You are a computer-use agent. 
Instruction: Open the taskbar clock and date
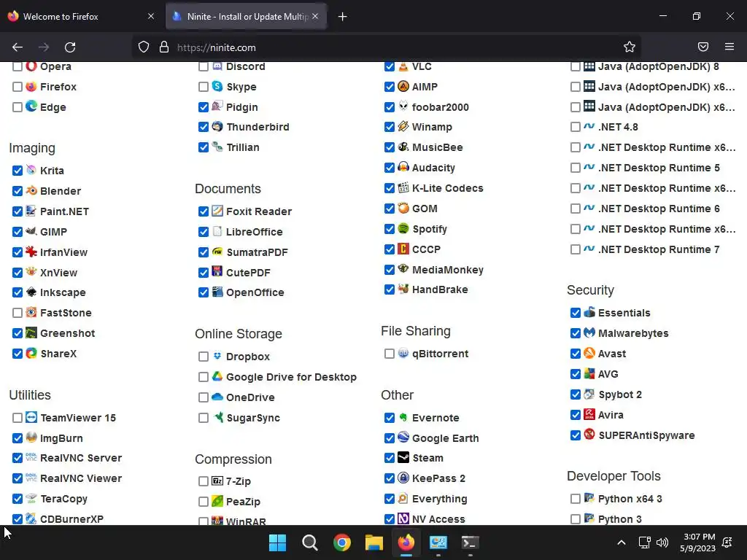click(697, 542)
